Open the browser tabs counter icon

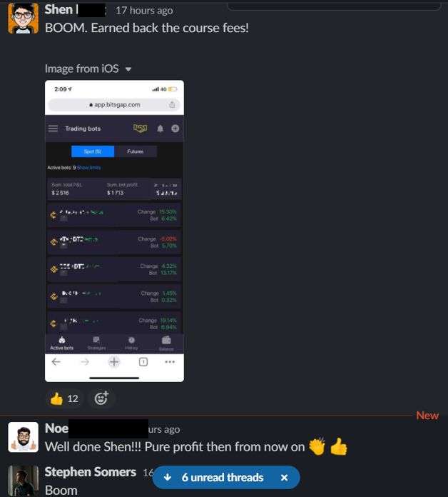(143, 361)
